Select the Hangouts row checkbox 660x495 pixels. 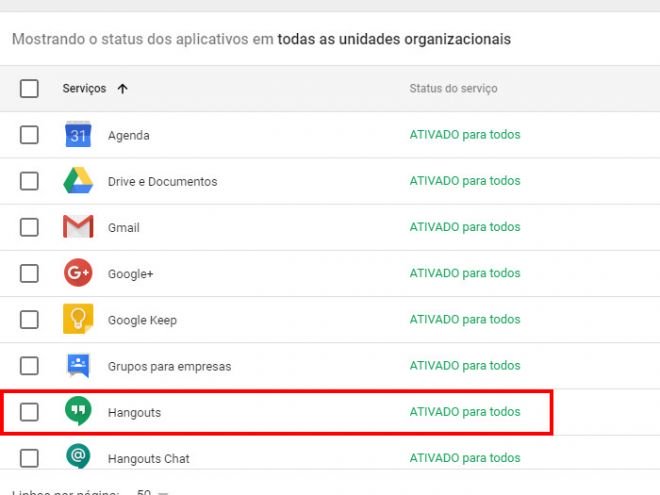click(29, 412)
